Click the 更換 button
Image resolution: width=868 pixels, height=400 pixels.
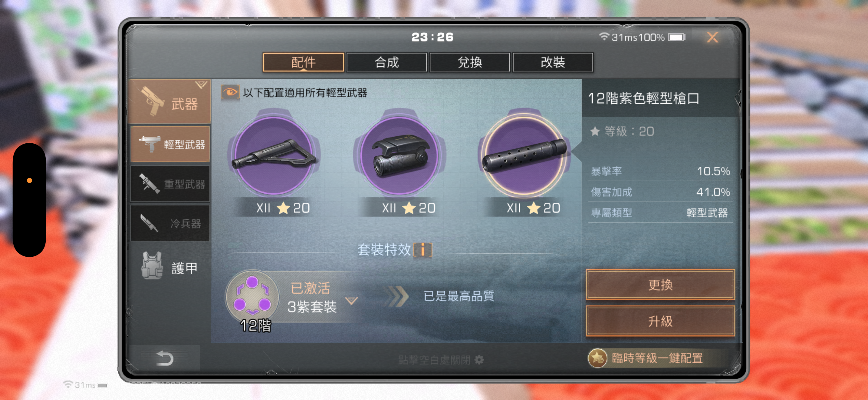660,285
